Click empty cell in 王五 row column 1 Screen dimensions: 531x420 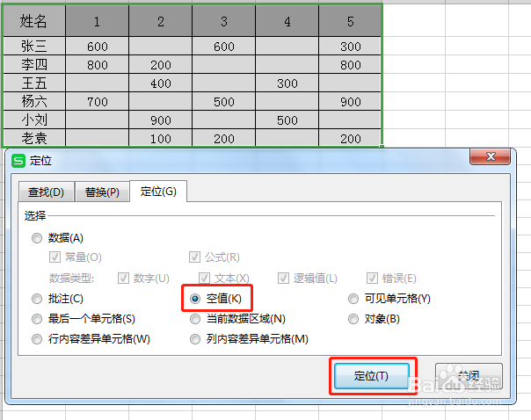[98, 83]
